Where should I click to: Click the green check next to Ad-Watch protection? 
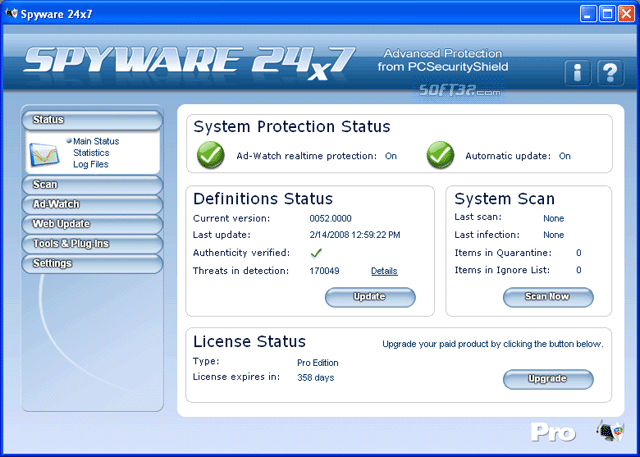pyautogui.click(x=211, y=155)
